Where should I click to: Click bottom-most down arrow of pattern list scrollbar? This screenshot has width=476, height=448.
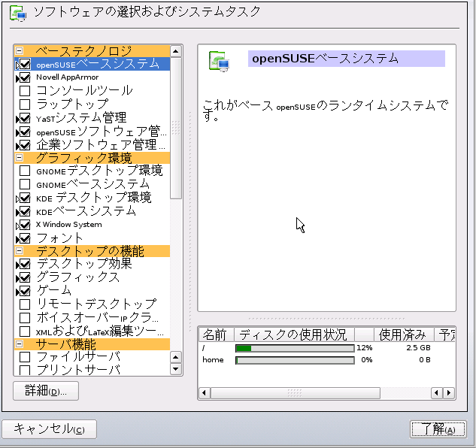pos(176,369)
